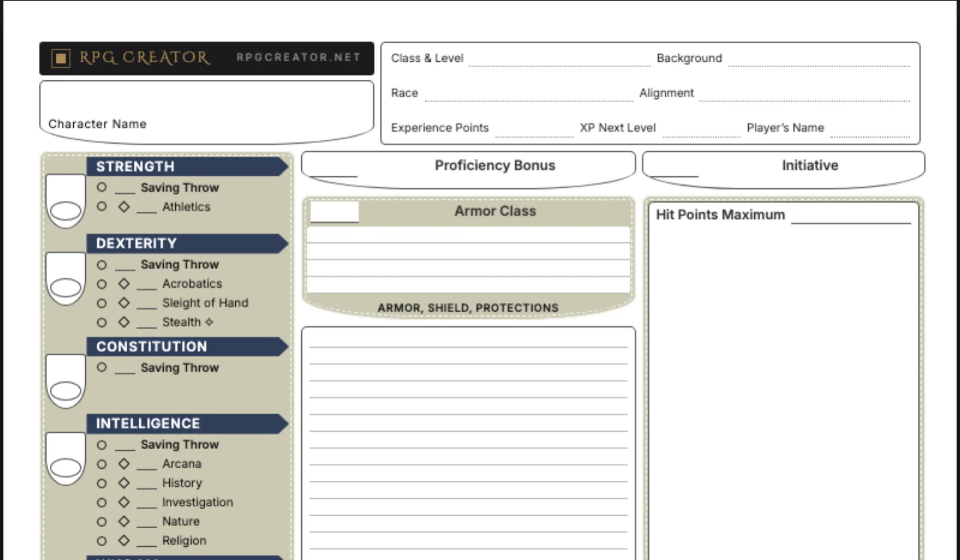Click the Constitution modifier oval

[x=65, y=392]
